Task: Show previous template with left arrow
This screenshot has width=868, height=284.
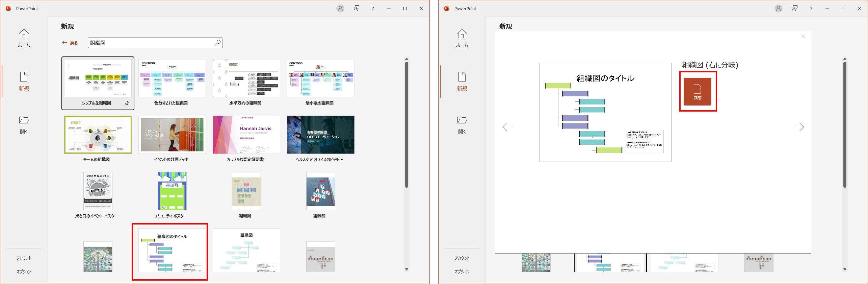Action: click(x=507, y=127)
